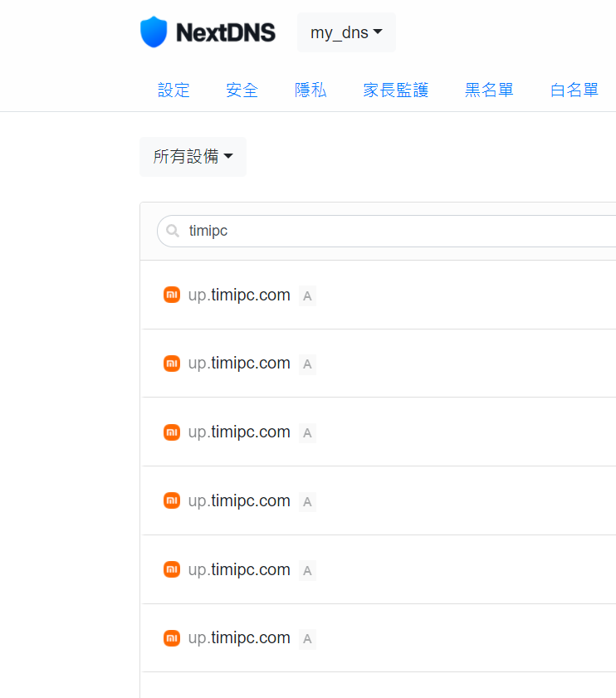Switch to the 安全 tab

pos(242,90)
